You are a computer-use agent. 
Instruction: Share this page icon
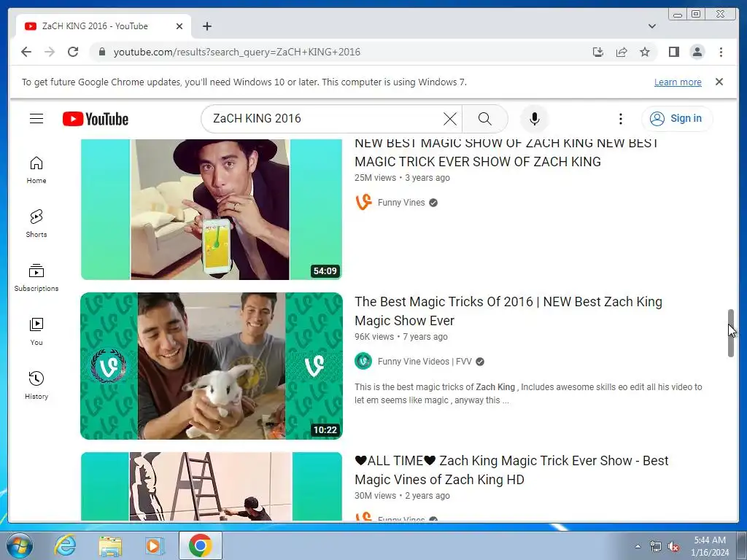(622, 52)
